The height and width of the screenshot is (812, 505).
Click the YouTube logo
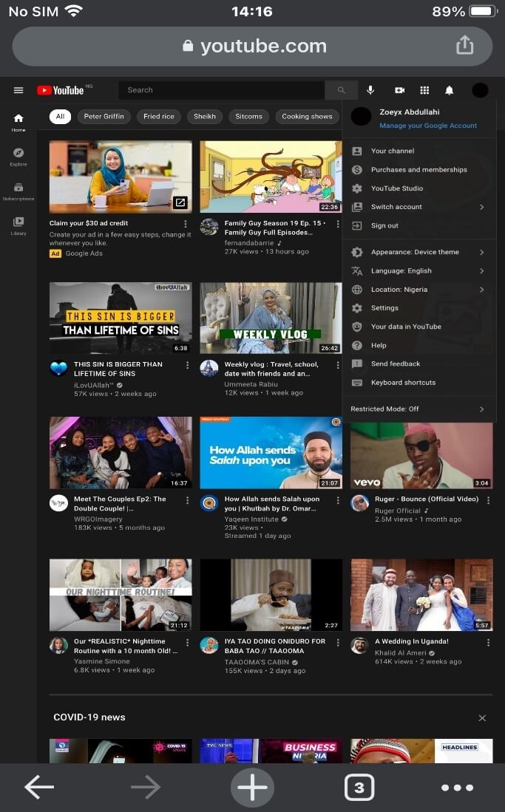click(x=60, y=90)
